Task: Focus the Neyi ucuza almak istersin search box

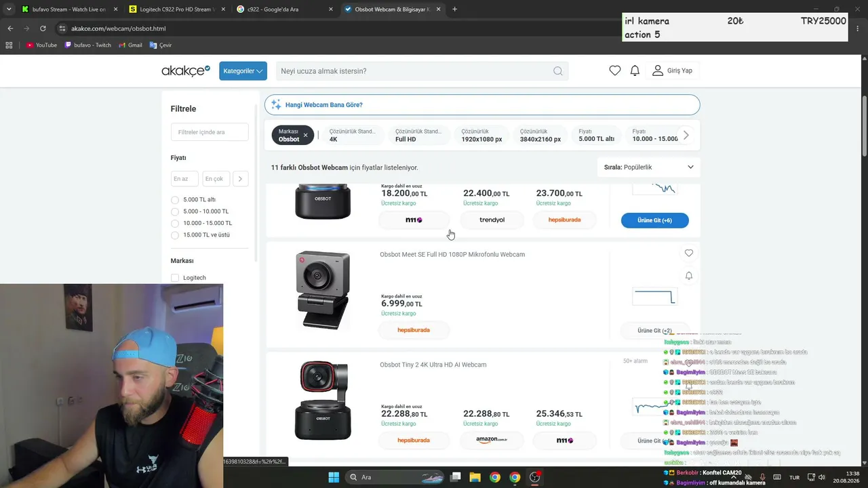Action: coord(422,71)
